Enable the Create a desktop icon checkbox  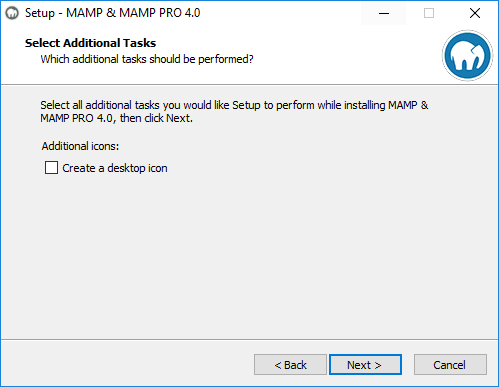pos(51,168)
